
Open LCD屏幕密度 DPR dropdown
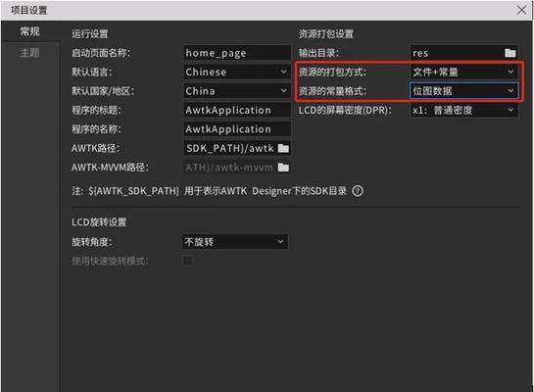(x=463, y=110)
